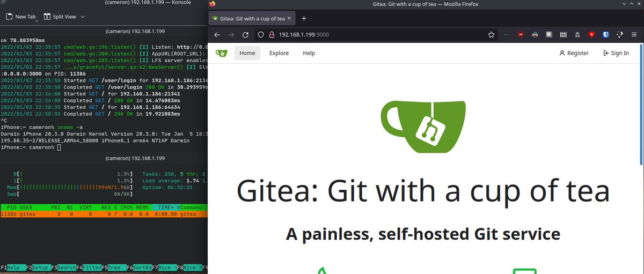Click F3 Search in htop footer
Screen dimensions: 644x274
pyautogui.click(x=63, y=267)
